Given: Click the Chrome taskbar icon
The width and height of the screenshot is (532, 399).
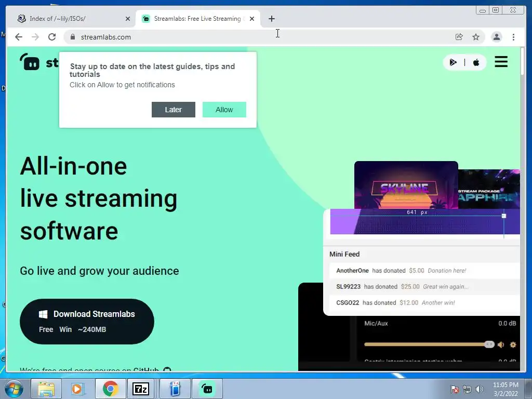Looking at the screenshot, I should (x=110, y=389).
